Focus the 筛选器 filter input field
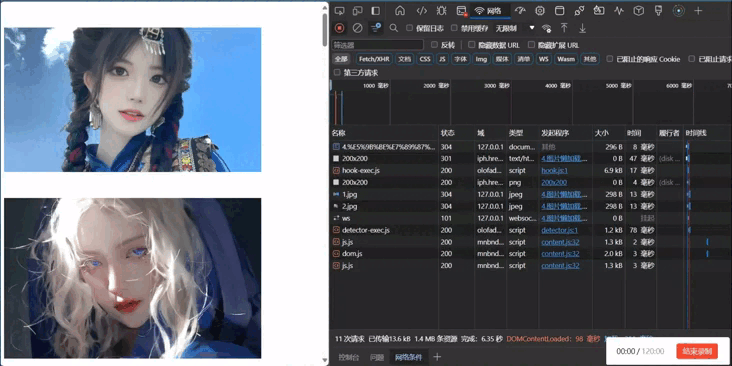The image size is (732, 366). click(378, 45)
